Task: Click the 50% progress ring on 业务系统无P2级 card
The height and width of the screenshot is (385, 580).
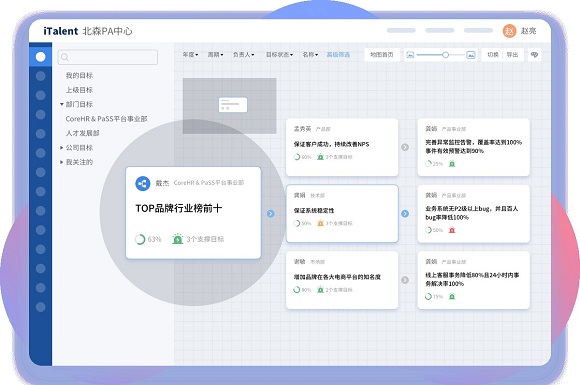Action: click(x=428, y=230)
